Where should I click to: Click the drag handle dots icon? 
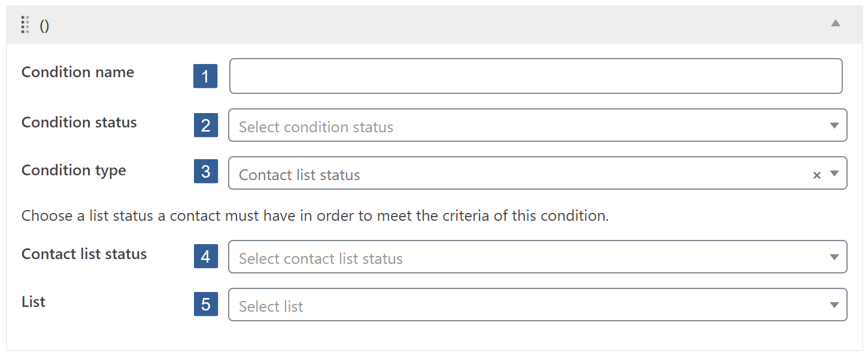25,25
